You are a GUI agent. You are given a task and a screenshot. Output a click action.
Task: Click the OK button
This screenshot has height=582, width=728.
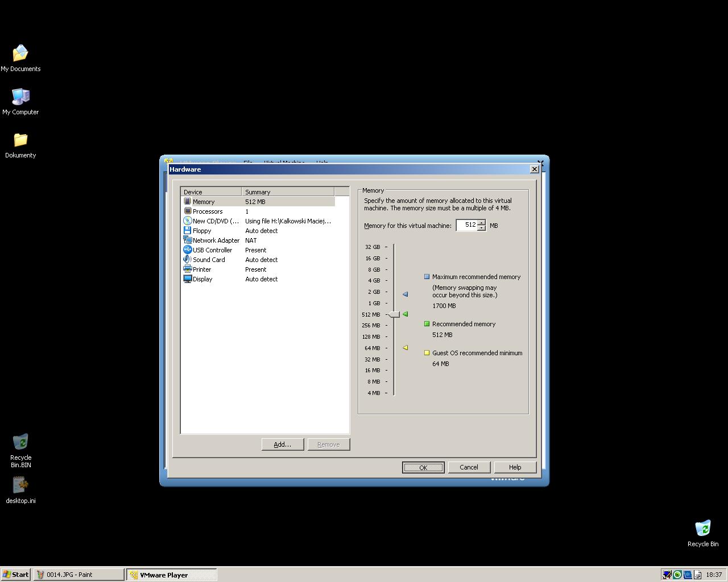423,467
